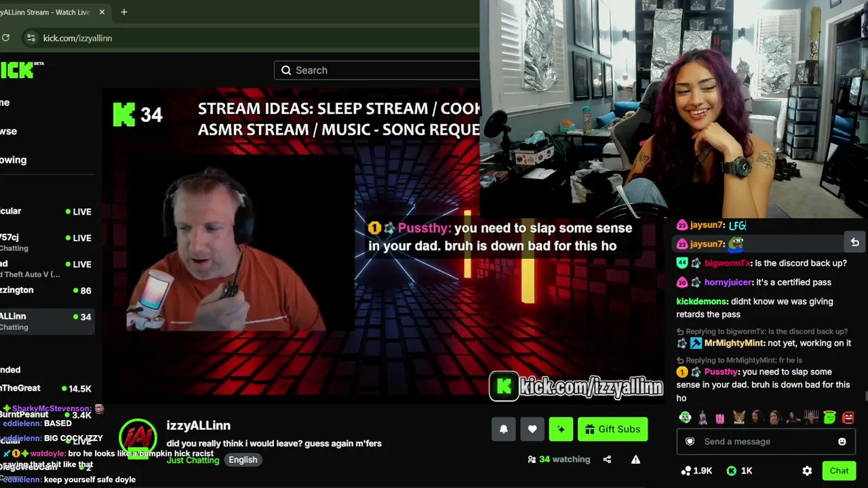Toggle notifications with the bell icon
868x488 pixels.
(504, 429)
